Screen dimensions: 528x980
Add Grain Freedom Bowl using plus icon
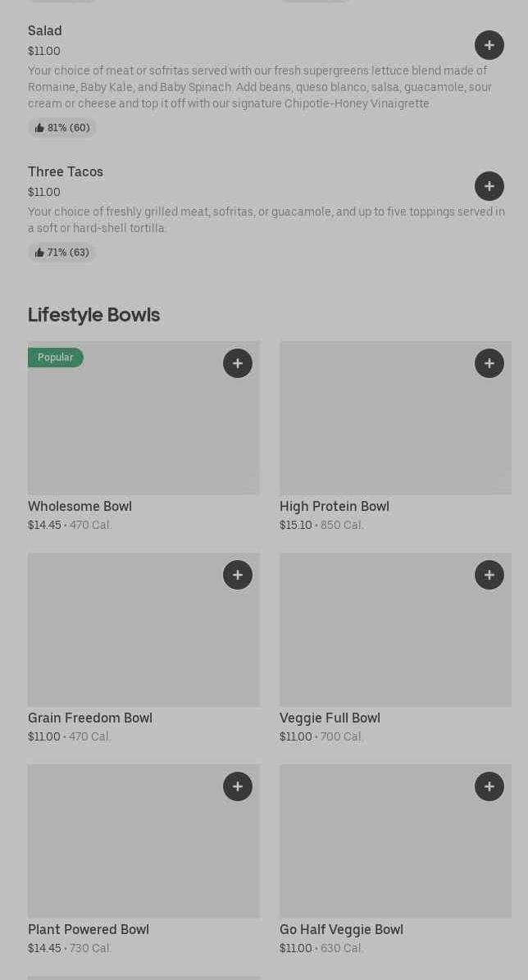point(238,575)
